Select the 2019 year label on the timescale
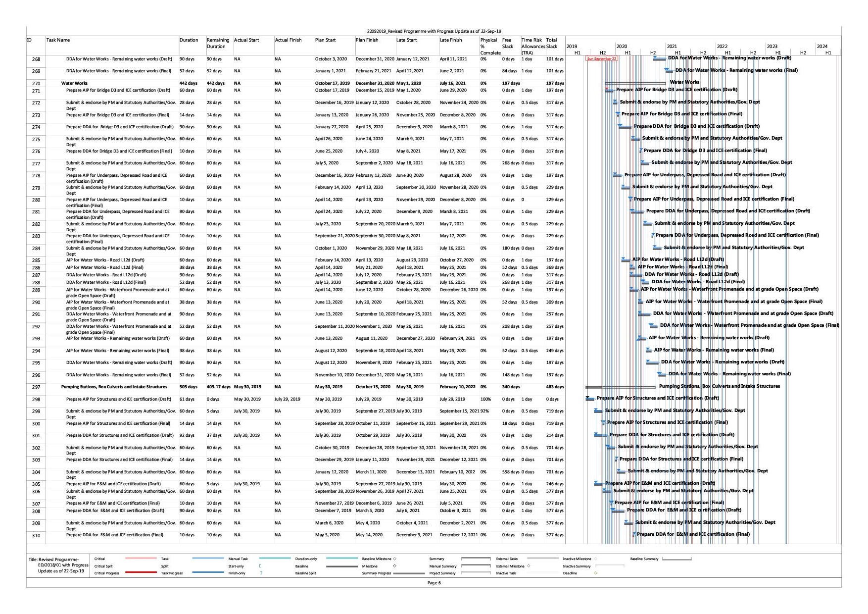The width and height of the screenshot is (868, 614). pos(572,47)
